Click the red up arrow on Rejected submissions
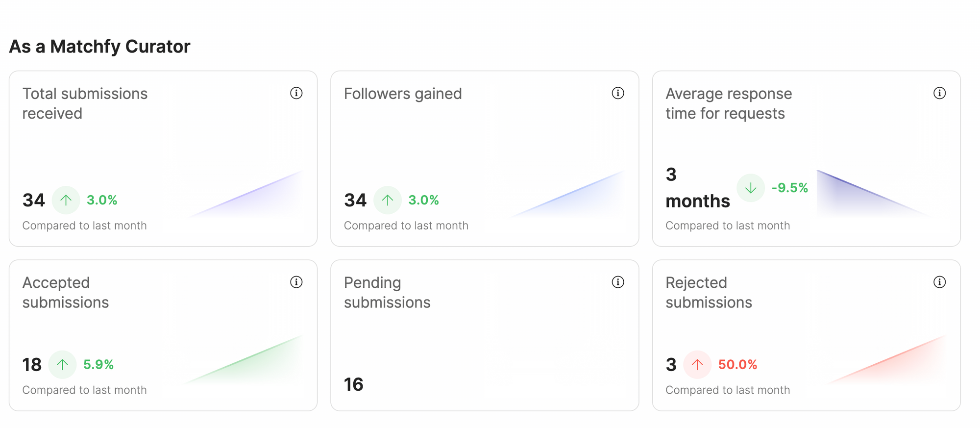Image resolution: width=980 pixels, height=428 pixels. (x=697, y=364)
